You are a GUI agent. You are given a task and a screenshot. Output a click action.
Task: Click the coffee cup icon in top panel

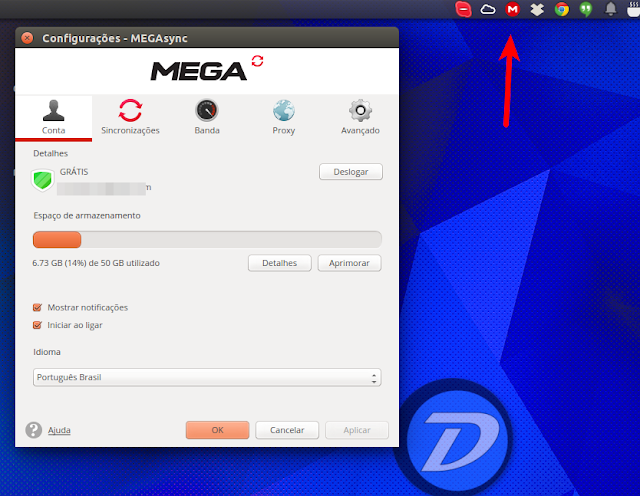click(x=633, y=9)
